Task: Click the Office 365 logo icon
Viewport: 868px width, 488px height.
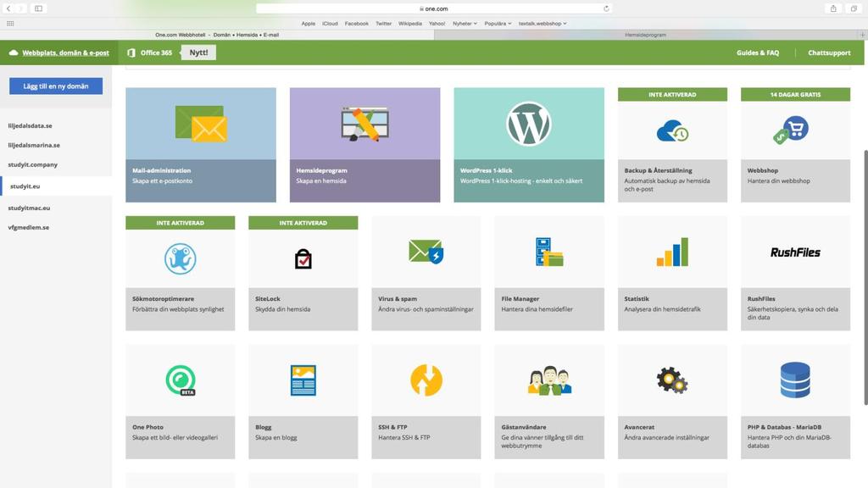Action: 131,53
